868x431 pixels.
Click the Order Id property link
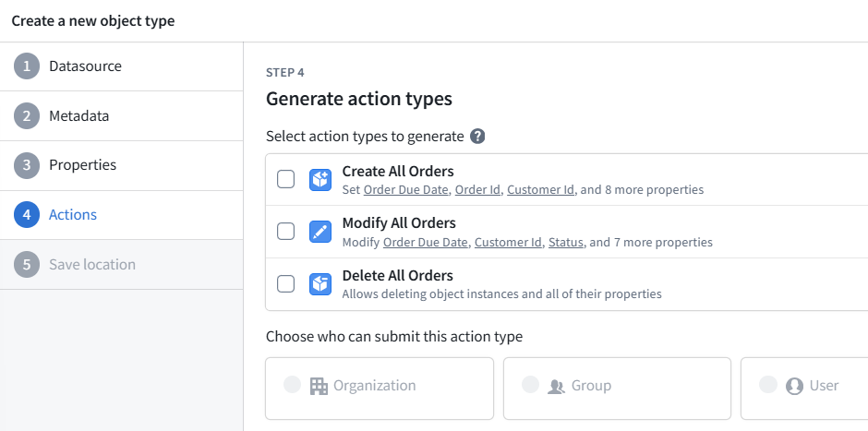477,190
